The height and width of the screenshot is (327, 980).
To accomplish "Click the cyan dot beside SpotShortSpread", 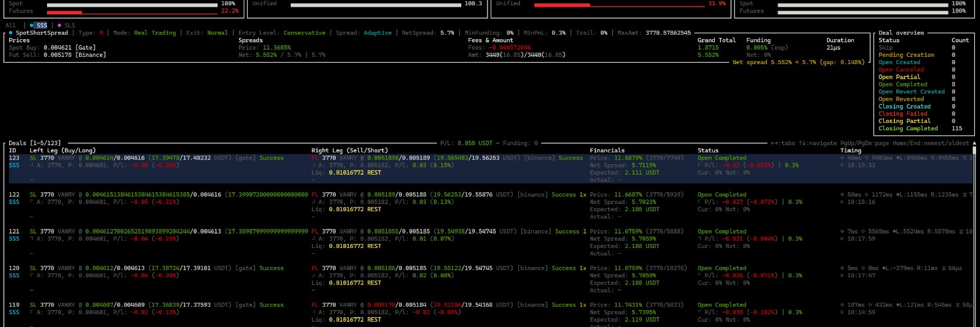I will (x=11, y=33).
